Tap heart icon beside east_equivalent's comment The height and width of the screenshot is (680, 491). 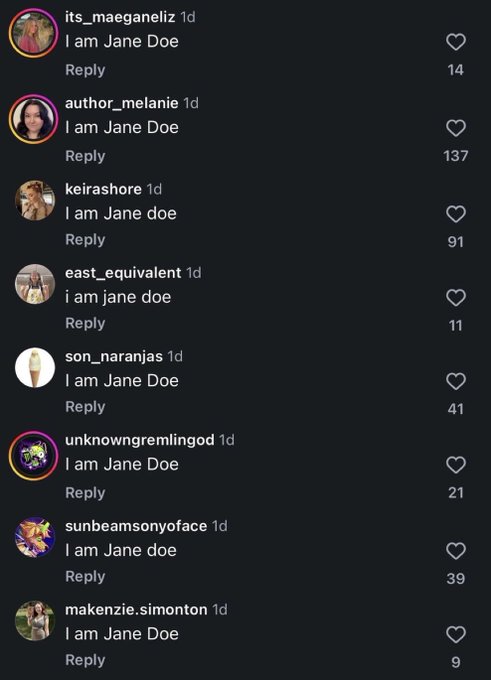point(455,298)
